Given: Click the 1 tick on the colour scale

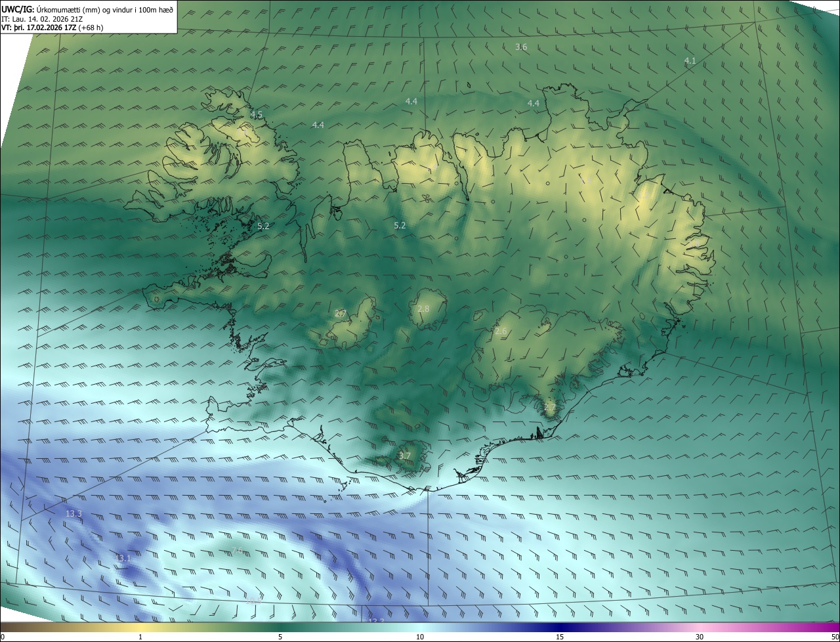Looking at the screenshot, I should 140,637.
